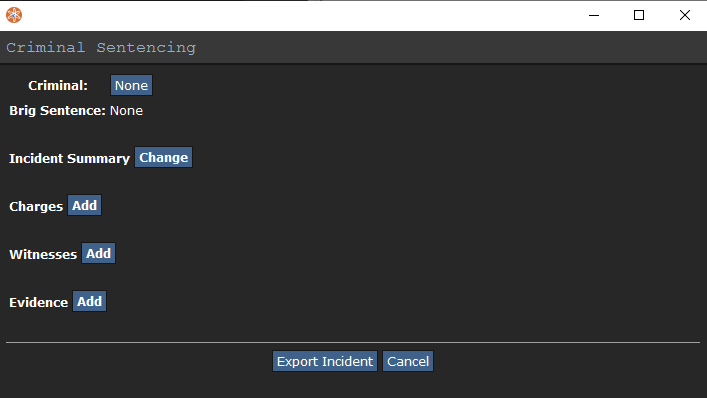
Task: Click the Brig Sentence label
Action: pos(57,111)
